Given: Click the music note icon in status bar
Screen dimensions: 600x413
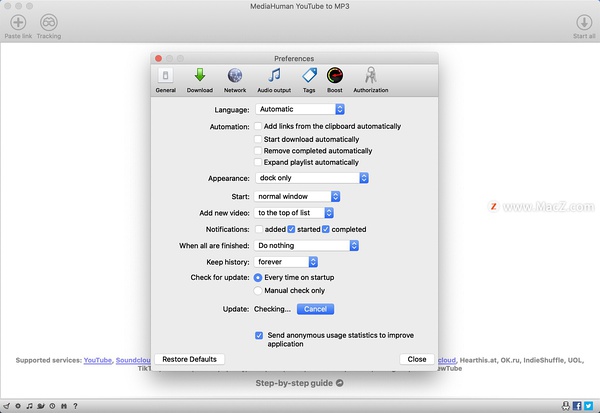Looking at the screenshot, I should (29, 406).
